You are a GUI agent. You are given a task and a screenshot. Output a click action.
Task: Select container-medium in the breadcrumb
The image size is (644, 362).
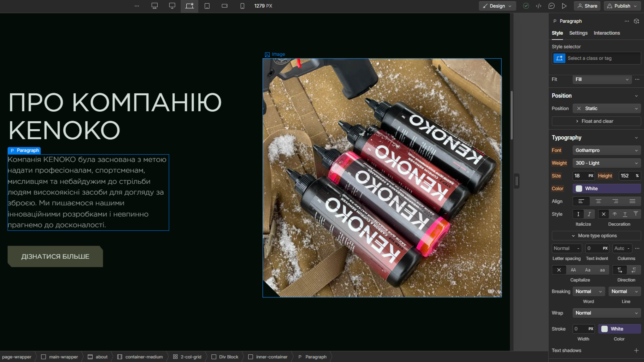[140, 357]
